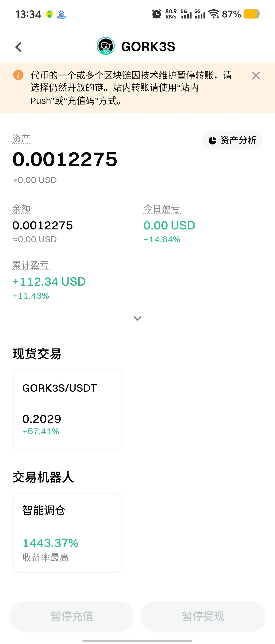Tap the alarm clock status icon

click(x=157, y=14)
